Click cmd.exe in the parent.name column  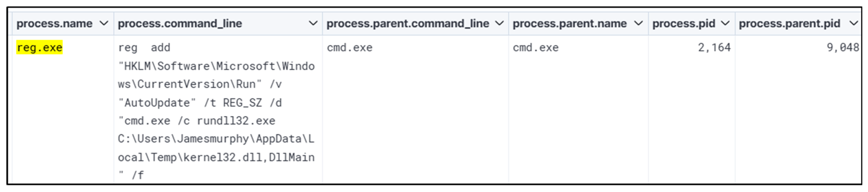536,48
